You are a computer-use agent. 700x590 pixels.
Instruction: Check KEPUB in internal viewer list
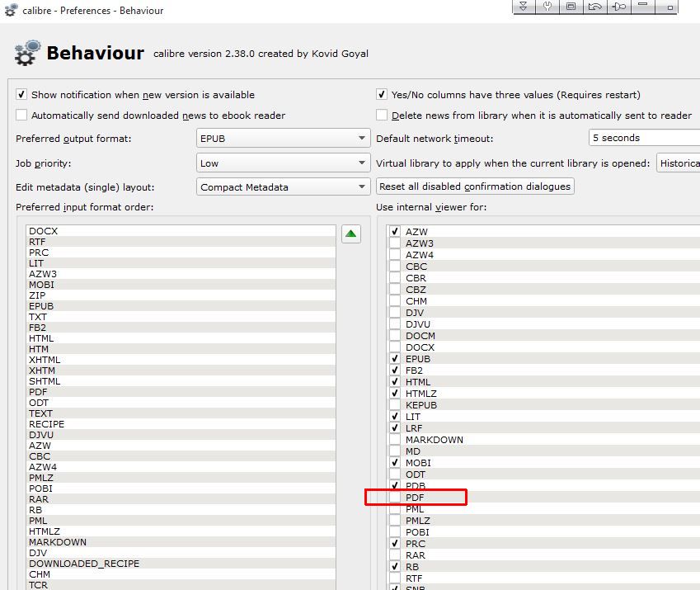coord(395,405)
